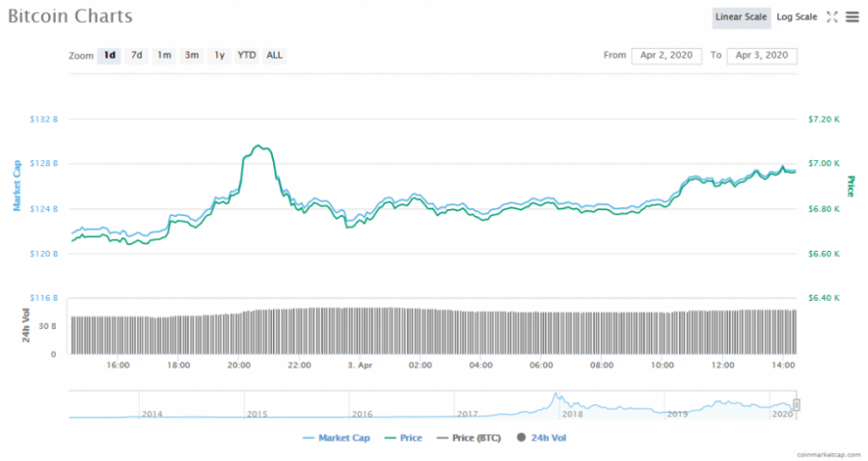Toggle fullscreen chart view icon
The width and height of the screenshot is (868, 461).
(x=832, y=17)
